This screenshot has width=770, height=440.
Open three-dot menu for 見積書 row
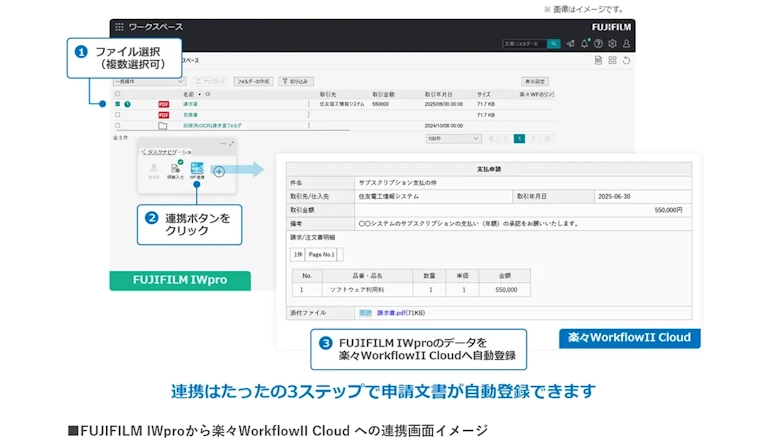coord(308,115)
